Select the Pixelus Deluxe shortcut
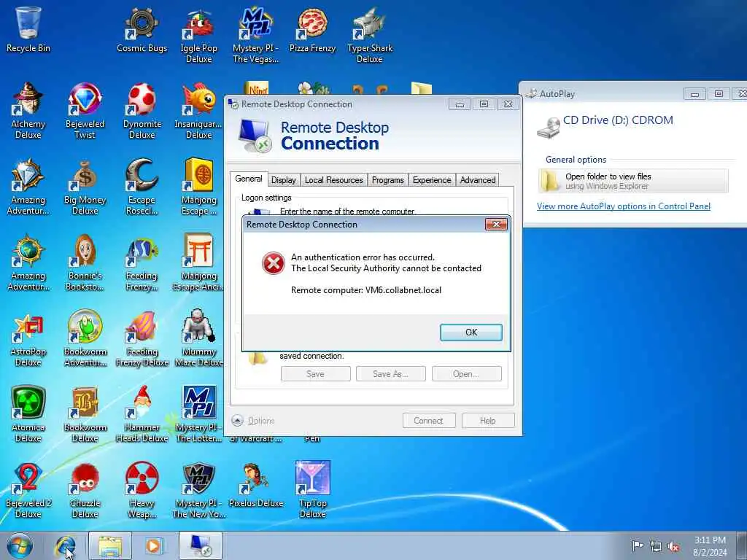The height and width of the screenshot is (560, 747). click(x=255, y=484)
